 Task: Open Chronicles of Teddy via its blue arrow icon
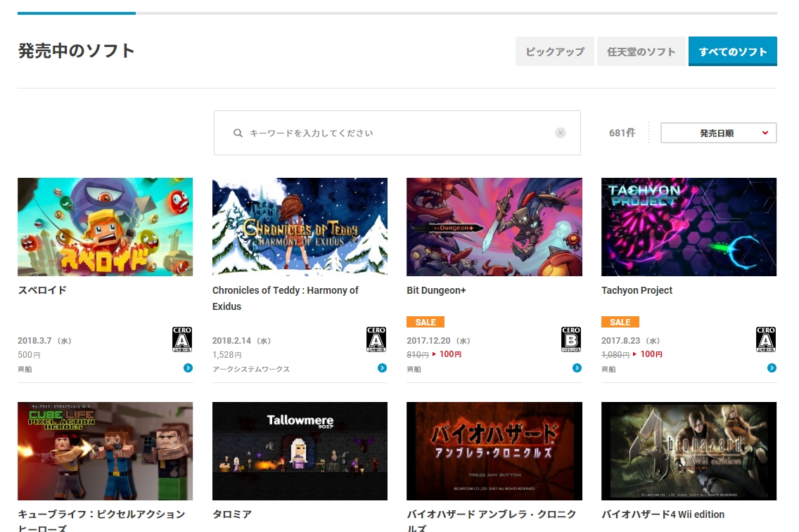tap(382, 368)
